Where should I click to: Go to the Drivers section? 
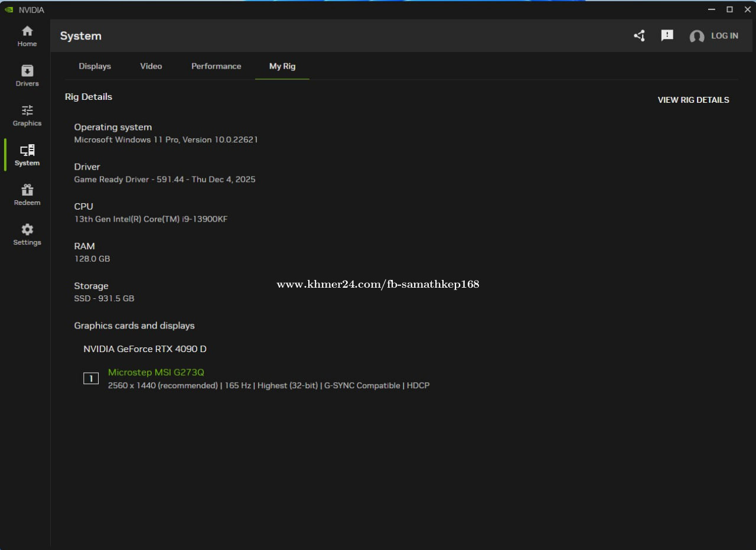pyautogui.click(x=27, y=76)
